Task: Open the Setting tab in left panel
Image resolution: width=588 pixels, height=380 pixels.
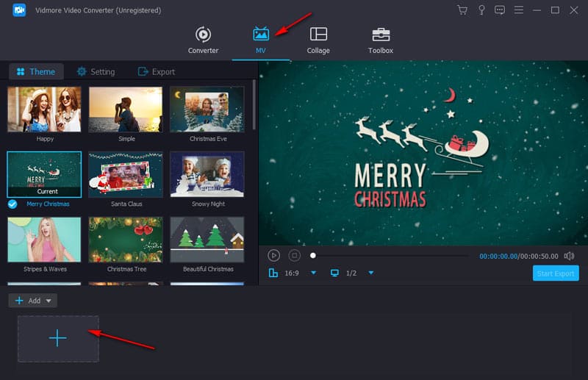Action: point(96,71)
